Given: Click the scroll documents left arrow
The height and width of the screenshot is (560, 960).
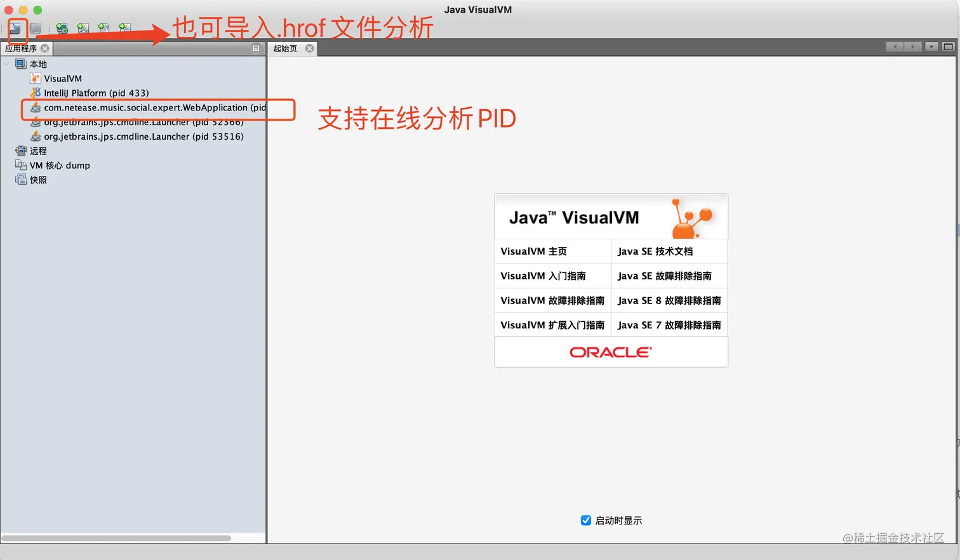Looking at the screenshot, I should click(x=895, y=47).
